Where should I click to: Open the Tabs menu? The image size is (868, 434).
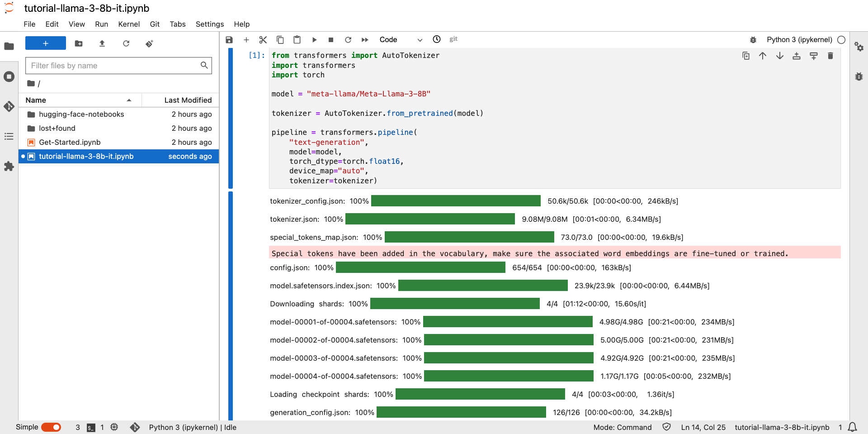pos(178,24)
